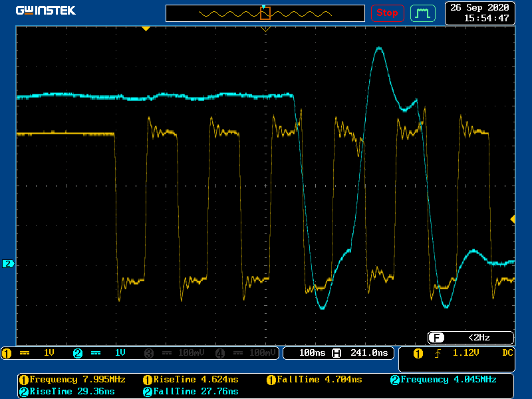
Task: Enable channel 3 at 100mV
Action: 173,352
